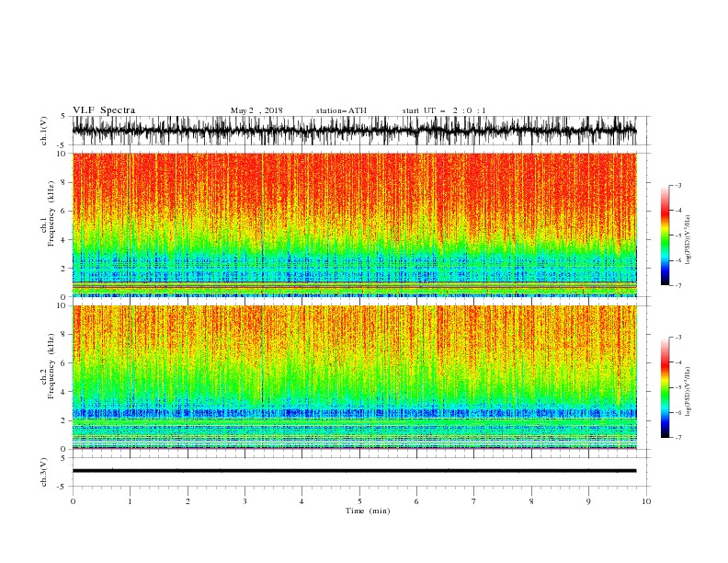Click the ch.1 spectrogram panel
Image resolution: width=728 pixels, height=563 pixels.
pyautogui.click(x=354, y=224)
